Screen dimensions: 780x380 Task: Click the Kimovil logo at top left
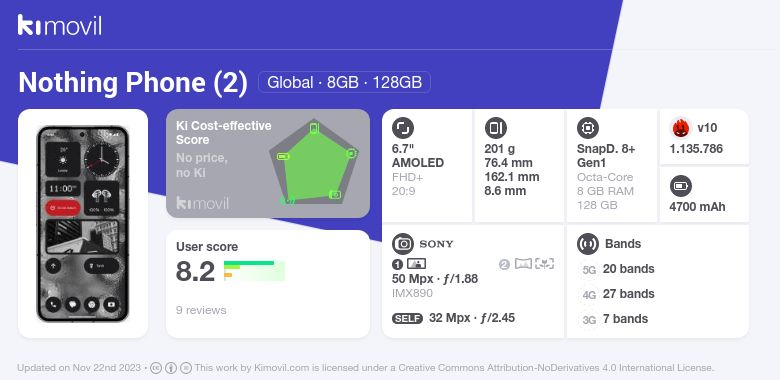click(x=60, y=25)
